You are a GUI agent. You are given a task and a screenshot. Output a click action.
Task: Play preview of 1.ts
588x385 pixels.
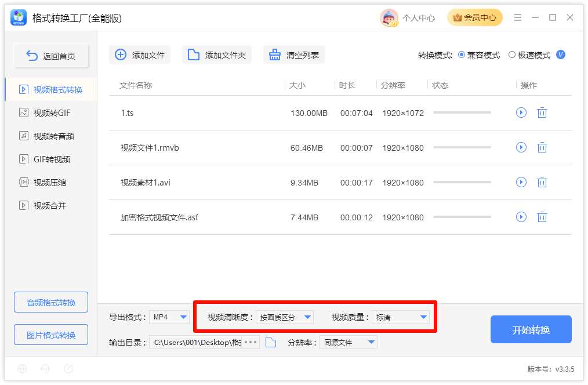click(x=521, y=112)
